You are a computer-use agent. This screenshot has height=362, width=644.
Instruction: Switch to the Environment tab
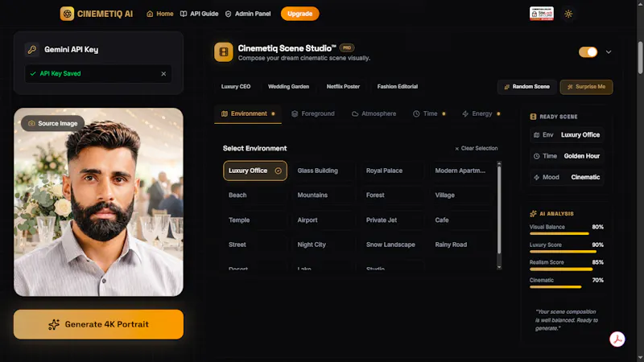[248, 113]
